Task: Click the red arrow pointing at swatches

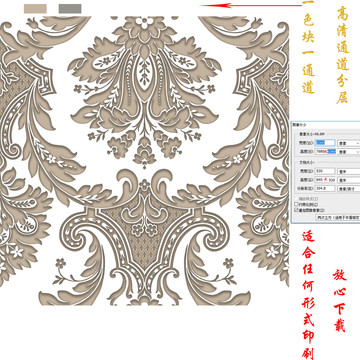Action: tap(251, 5)
